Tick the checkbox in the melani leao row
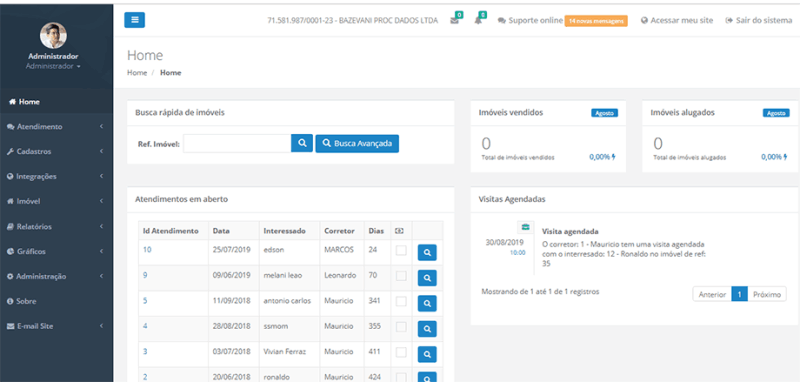800x382 pixels. [401, 275]
